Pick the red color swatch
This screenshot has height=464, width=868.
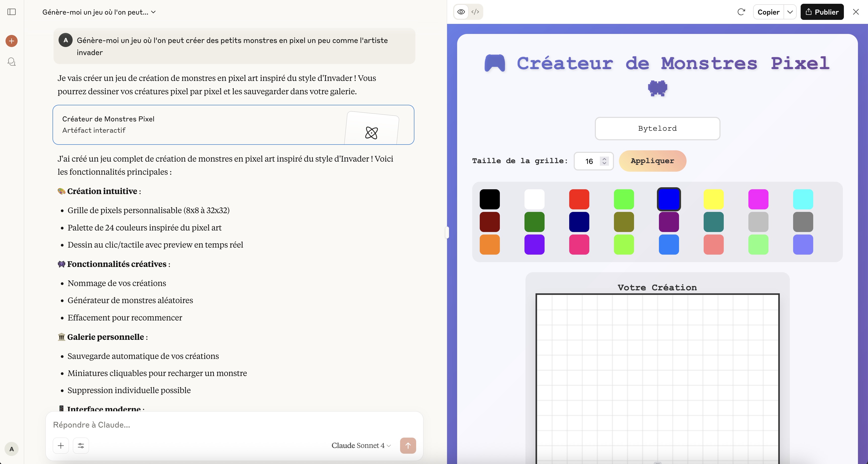pos(579,199)
